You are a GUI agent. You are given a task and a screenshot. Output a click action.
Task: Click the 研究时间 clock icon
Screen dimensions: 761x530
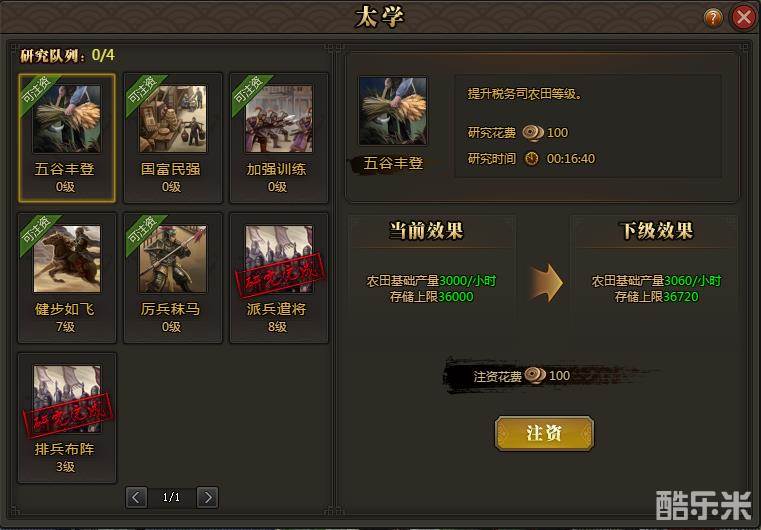pos(532,158)
